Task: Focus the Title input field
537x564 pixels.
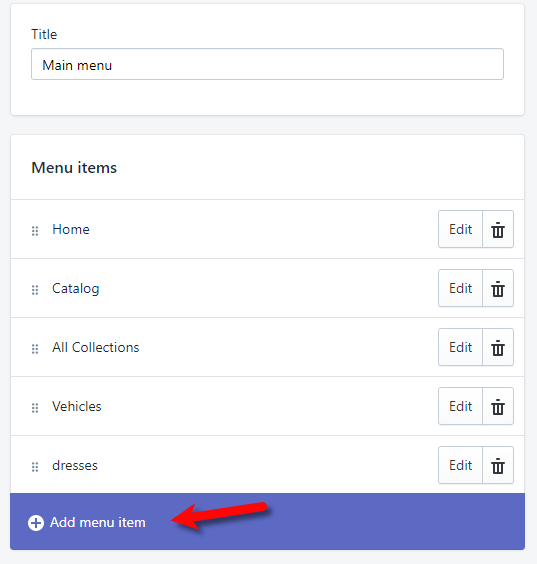Action: 267,64
